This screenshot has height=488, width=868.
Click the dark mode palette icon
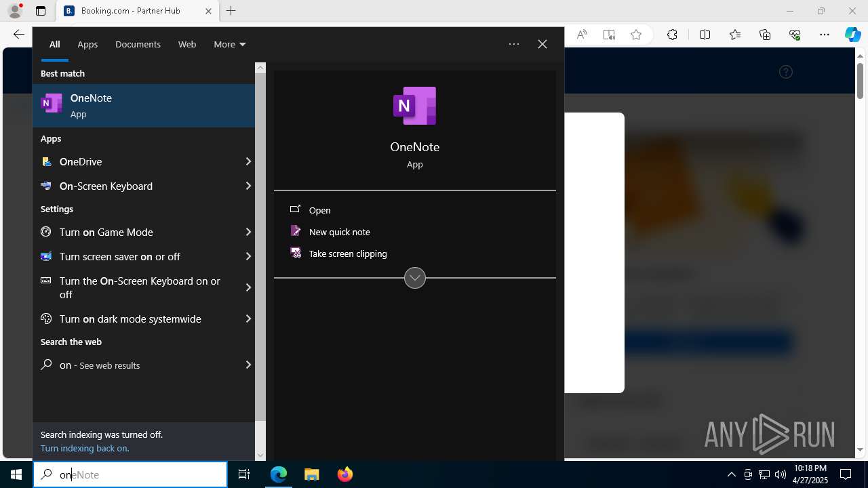click(46, 319)
